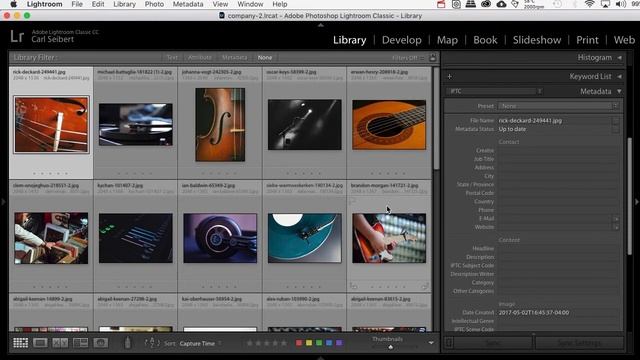Open the Print module
The image size is (640, 360).
587,40
